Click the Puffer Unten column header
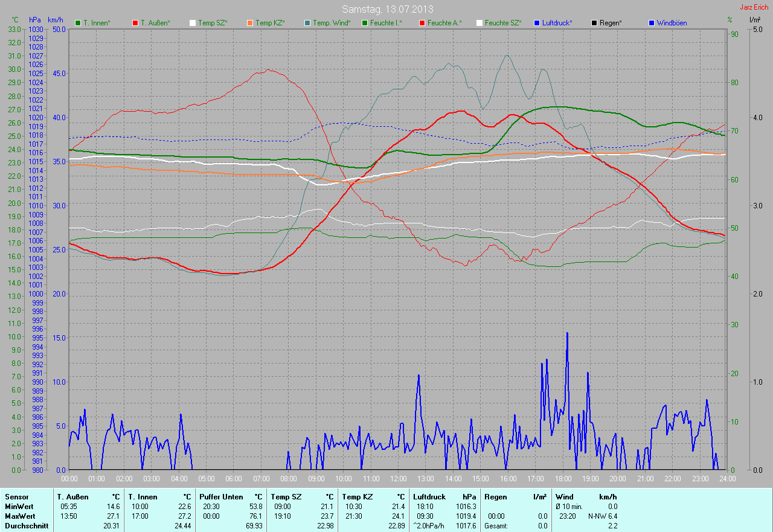Image resolution: width=773 pixels, height=532 pixels. pyautogui.click(x=221, y=497)
